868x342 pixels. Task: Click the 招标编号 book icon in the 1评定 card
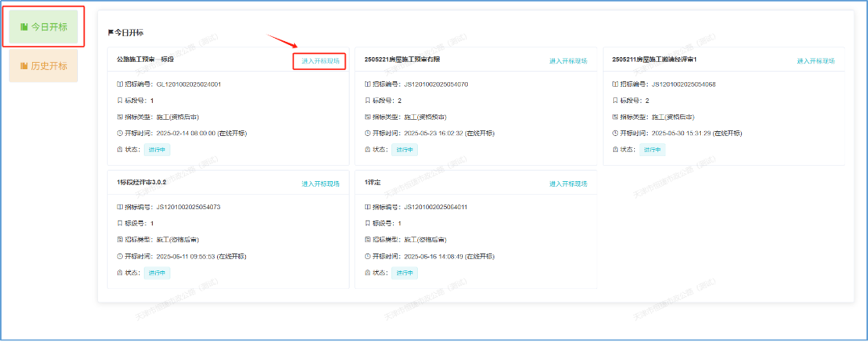coord(367,207)
